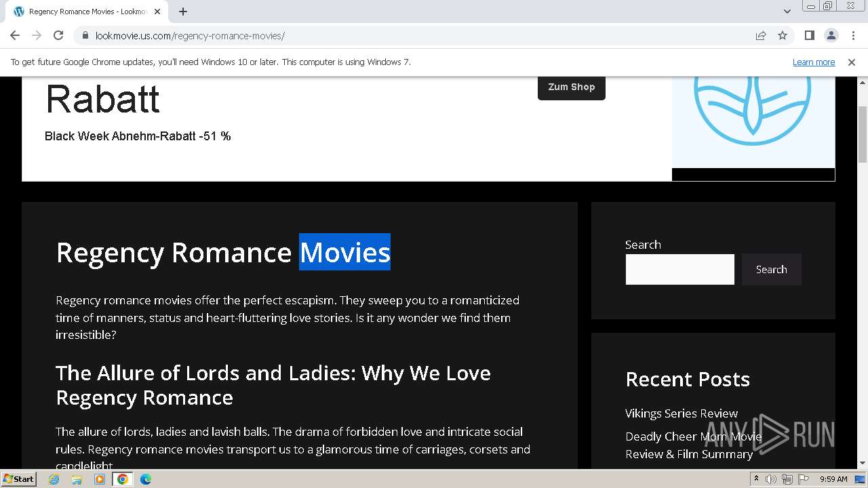Open the Action Center flag icon

tap(804, 479)
